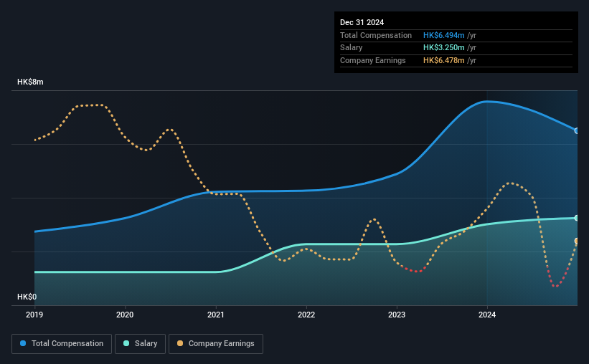
Task: Select the 2019 x-axis label
Action: (34, 315)
